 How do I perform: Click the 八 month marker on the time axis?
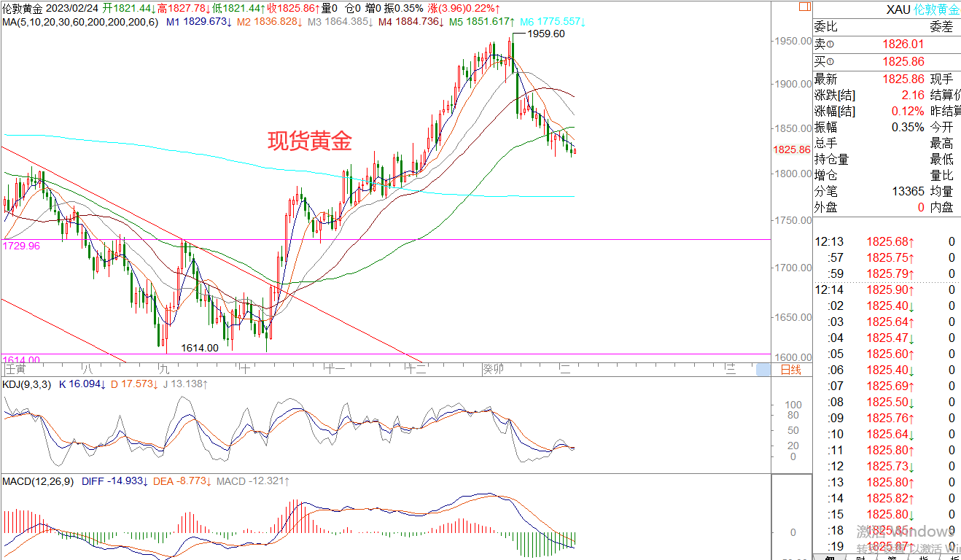[x=88, y=370]
